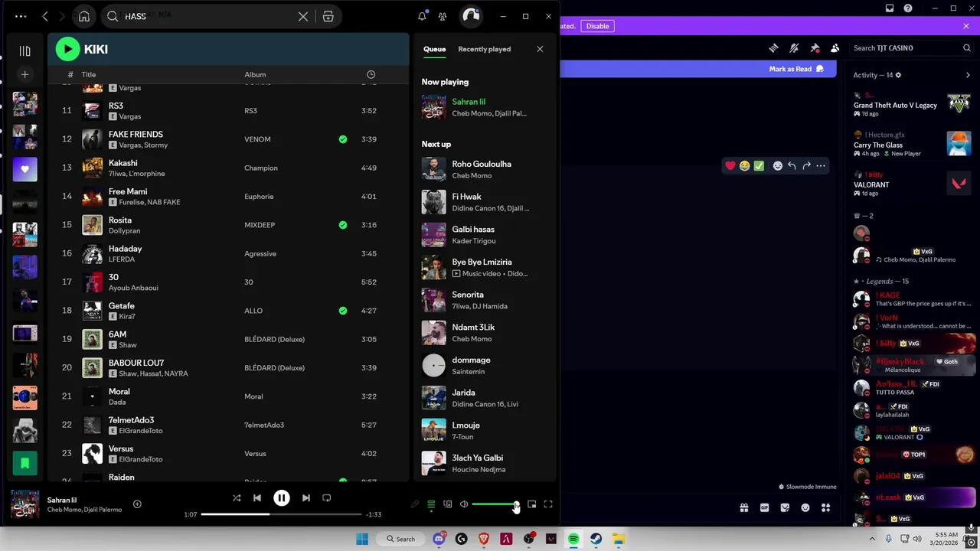Open Discord notification settings muted bell
Viewport: 980px width, 551px height.
[x=794, y=47]
